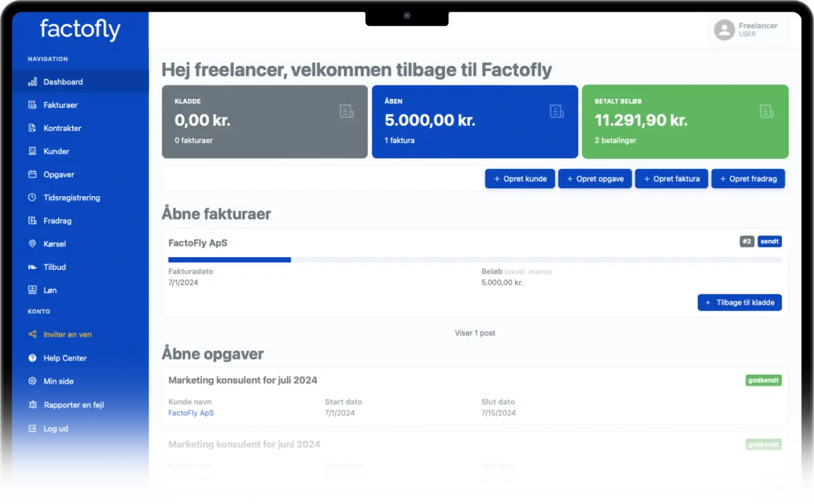Image resolution: width=814 pixels, height=504 pixels.
Task: Open the FactoFly ApS customer link
Action: pyautogui.click(x=191, y=413)
